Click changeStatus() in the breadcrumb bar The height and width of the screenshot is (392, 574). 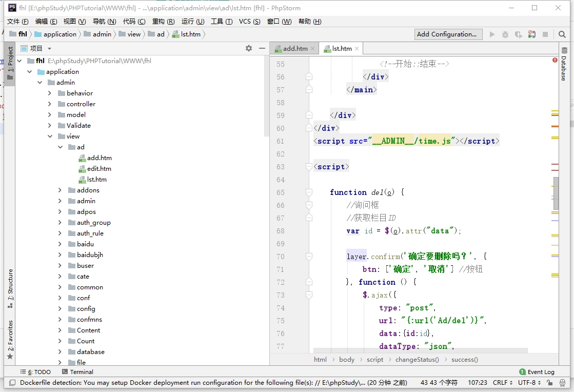pos(417,360)
